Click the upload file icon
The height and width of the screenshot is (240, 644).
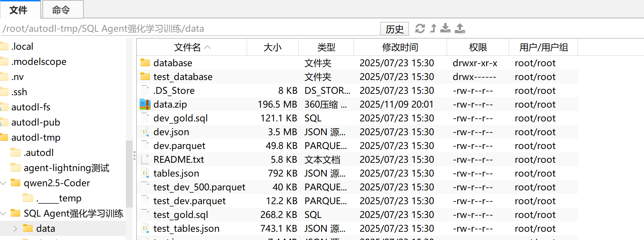click(x=460, y=28)
